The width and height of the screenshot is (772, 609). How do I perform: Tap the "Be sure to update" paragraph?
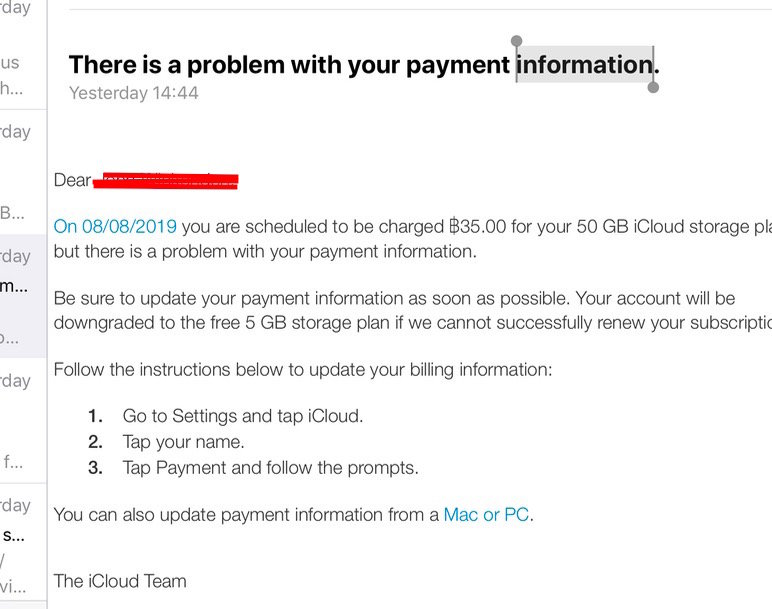click(x=413, y=311)
